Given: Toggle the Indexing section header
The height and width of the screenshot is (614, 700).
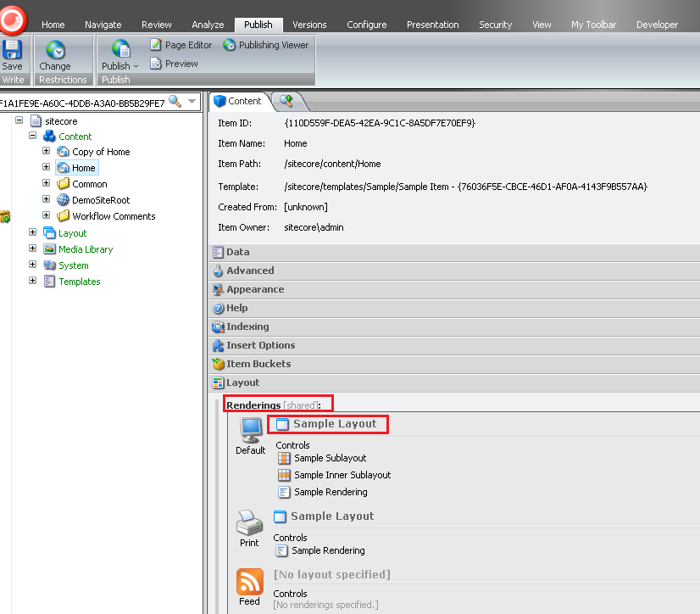Looking at the screenshot, I should (454, 327).
